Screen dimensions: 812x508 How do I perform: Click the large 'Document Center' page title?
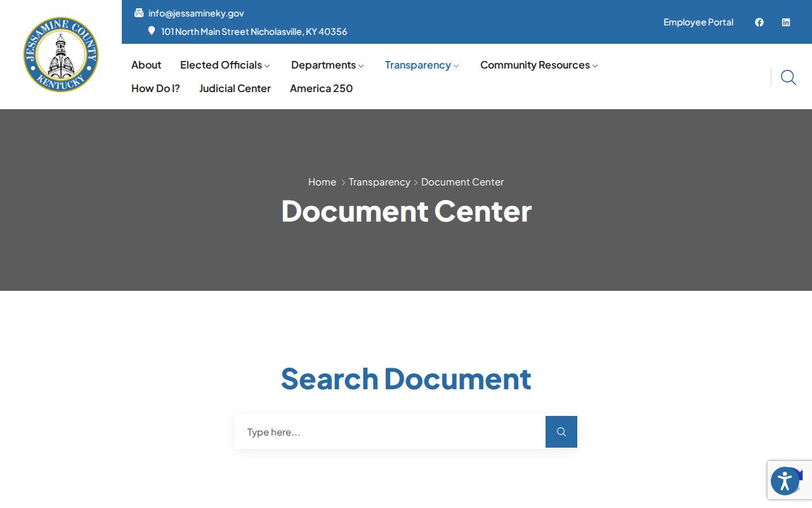click(x=406, y=211)
